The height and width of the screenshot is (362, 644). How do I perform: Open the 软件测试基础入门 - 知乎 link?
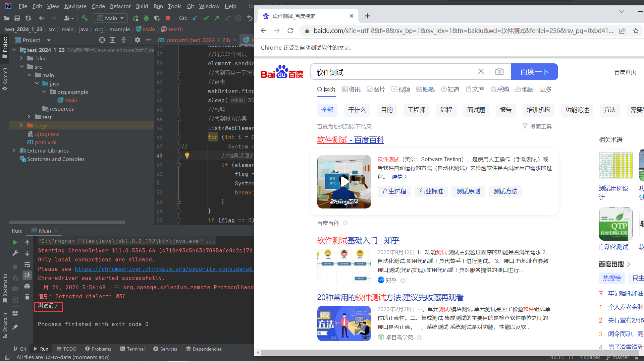[358, 240]
